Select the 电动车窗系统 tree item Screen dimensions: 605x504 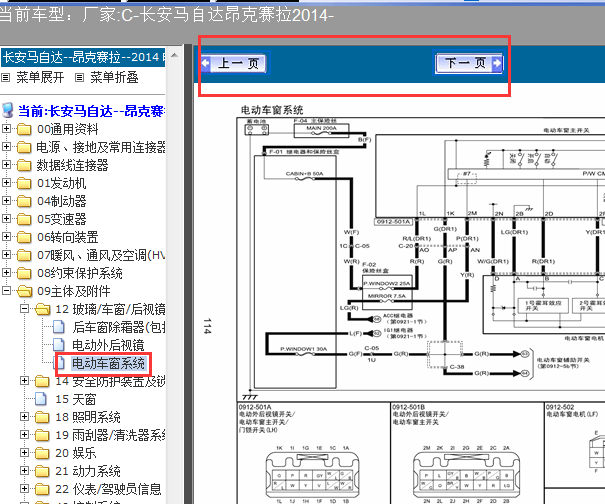click(108, 363)
